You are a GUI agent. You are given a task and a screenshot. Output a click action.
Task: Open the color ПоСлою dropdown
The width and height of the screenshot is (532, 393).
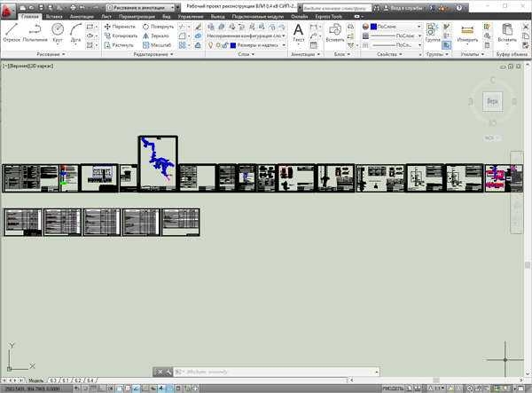click(x=395, y=27)
